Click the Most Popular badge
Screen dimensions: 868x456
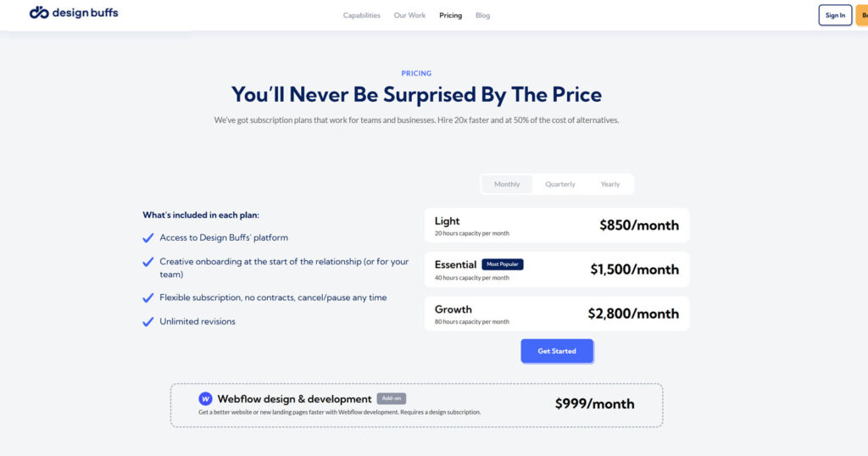click(503, 264)
